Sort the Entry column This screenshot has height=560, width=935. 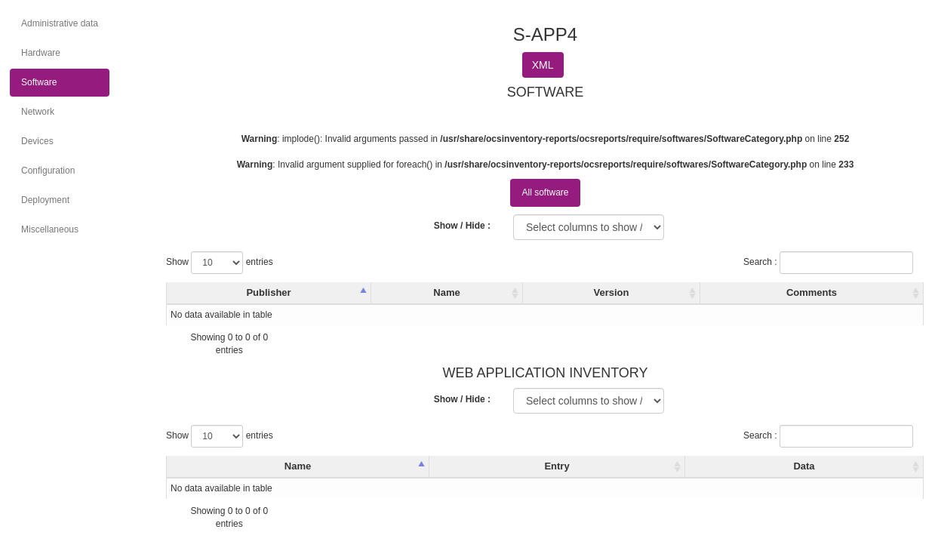[556, 466]
